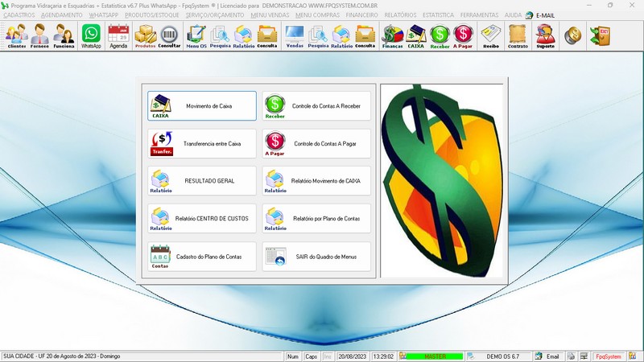The height and width of the screenshot is (362, 644).
Task: Click the Finanças toolbar icon
Action: tap(392, 36)
